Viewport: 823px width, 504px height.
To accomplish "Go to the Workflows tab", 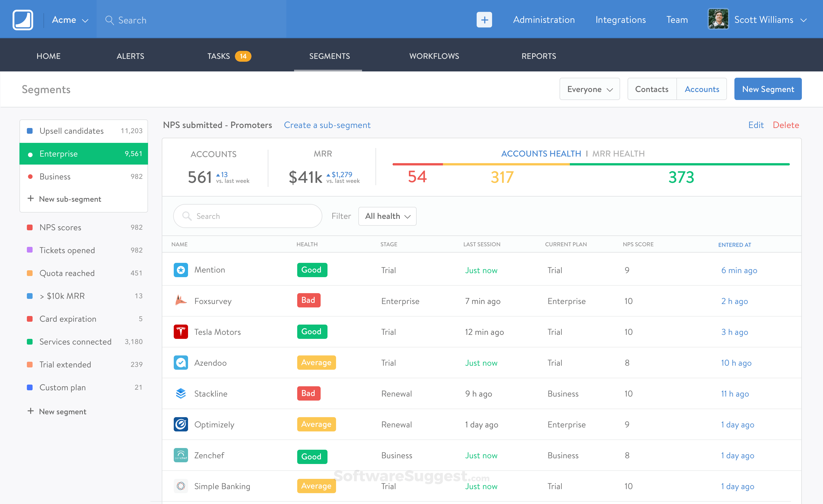I will [x=434, y=56].
